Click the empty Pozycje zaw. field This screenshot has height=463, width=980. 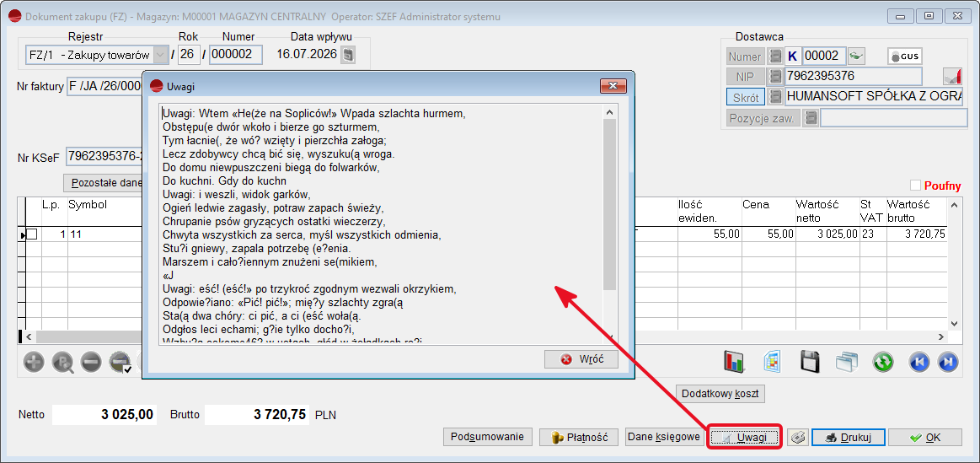893,117
